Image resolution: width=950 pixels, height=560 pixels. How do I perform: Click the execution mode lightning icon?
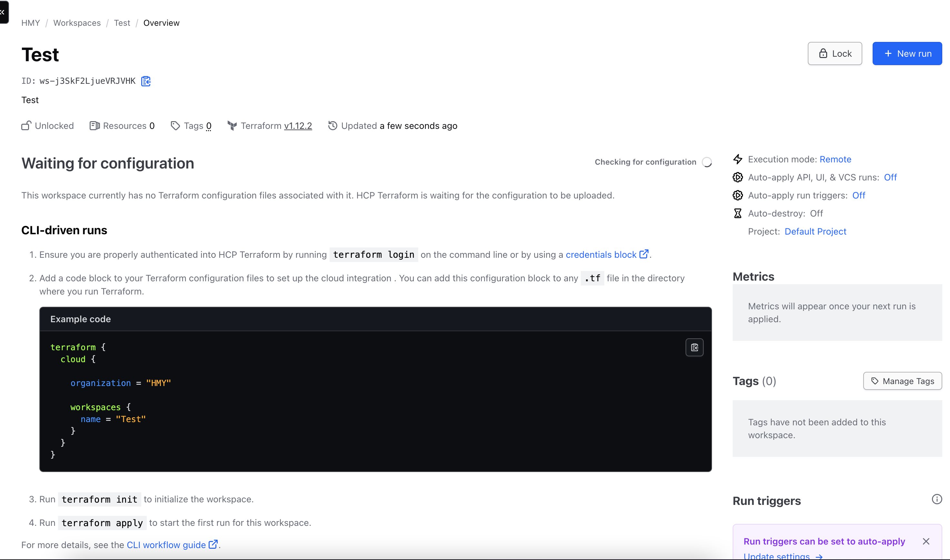(x=737, y=159)
